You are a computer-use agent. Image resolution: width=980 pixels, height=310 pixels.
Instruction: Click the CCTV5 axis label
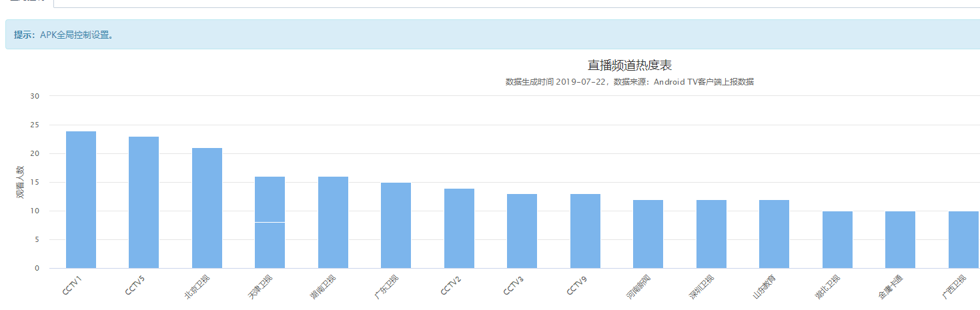click(135, 285)
